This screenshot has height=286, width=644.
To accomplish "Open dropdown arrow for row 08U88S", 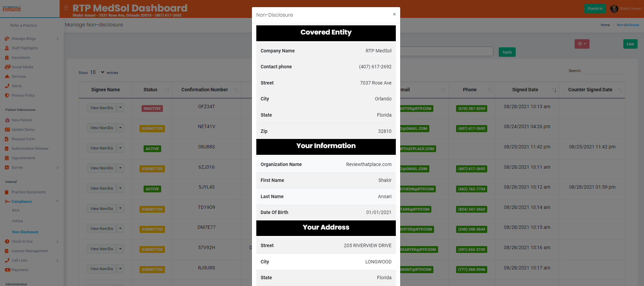I will tap(120, 148).
